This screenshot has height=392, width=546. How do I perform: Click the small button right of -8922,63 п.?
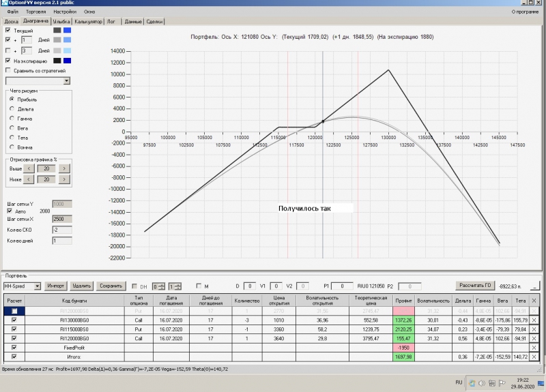(534, 286)
